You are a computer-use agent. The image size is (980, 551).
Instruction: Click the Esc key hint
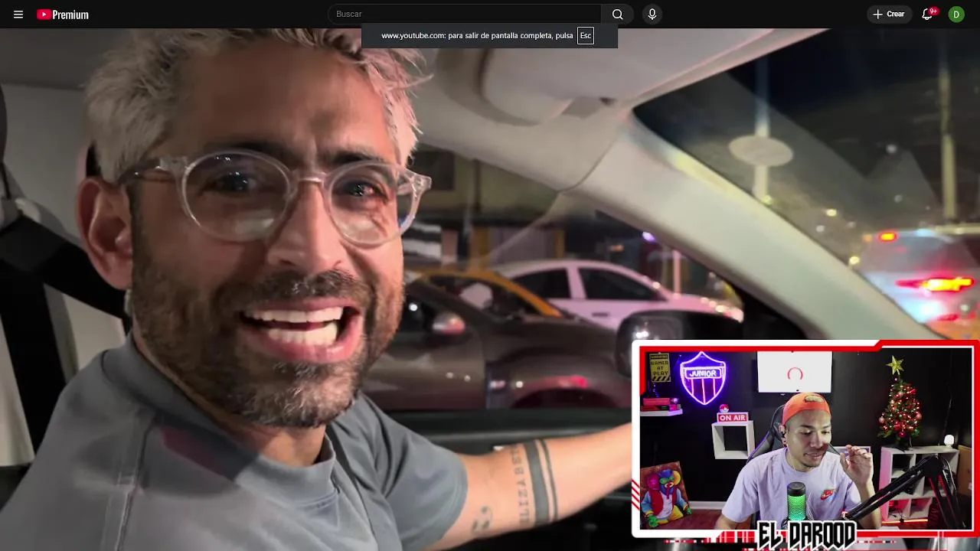click(586, 36)
